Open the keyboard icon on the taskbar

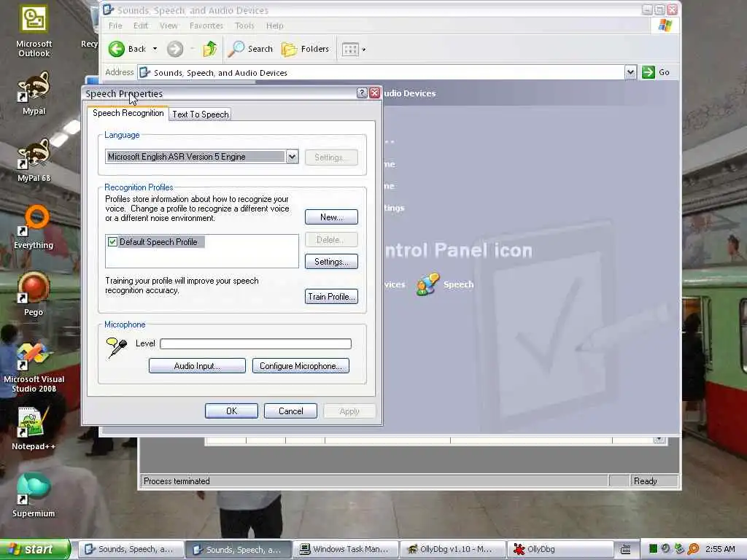625,550
